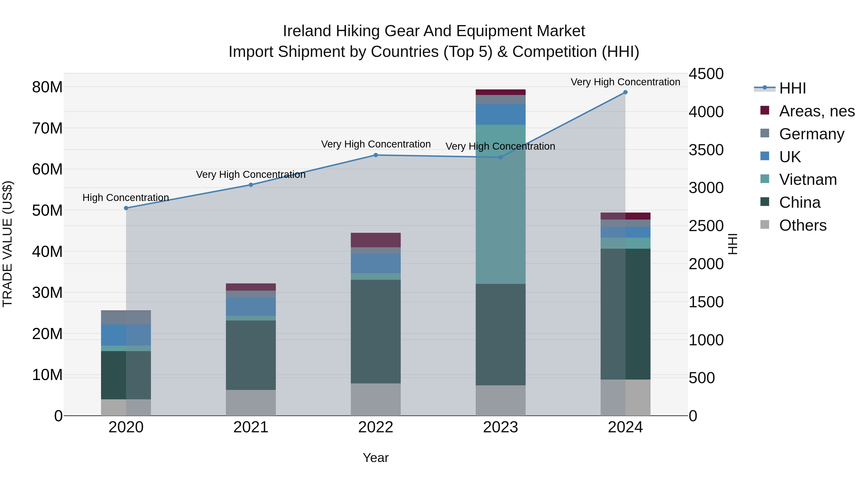Toggle the China legend entry

tap(791, 202)
